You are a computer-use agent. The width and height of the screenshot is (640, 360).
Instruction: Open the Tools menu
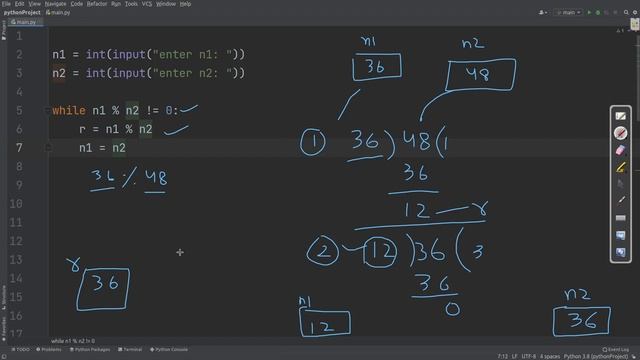click(131, 4)
